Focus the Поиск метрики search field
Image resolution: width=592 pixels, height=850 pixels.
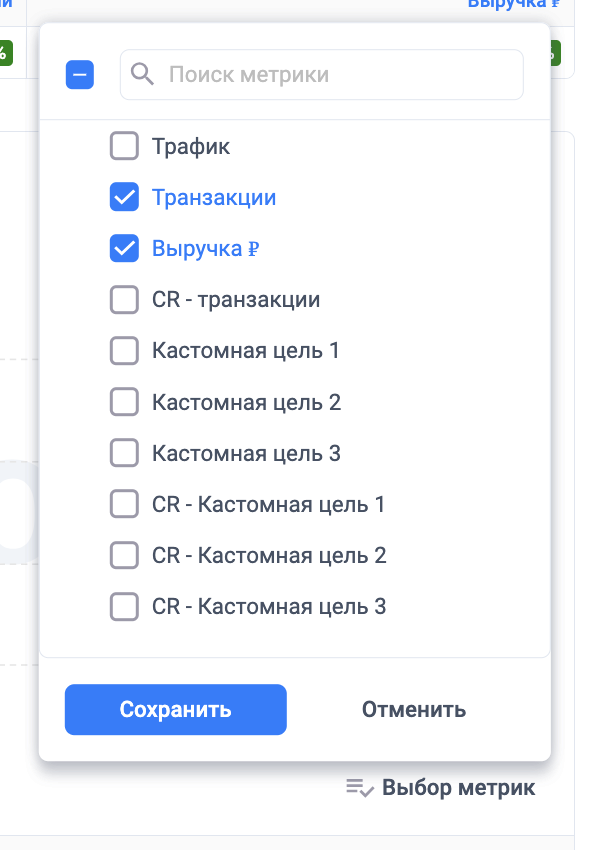[x=321, y=74]
